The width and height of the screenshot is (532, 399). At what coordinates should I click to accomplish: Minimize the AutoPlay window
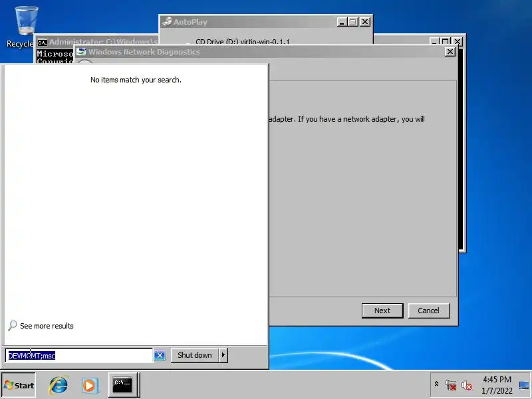point(342,22)
